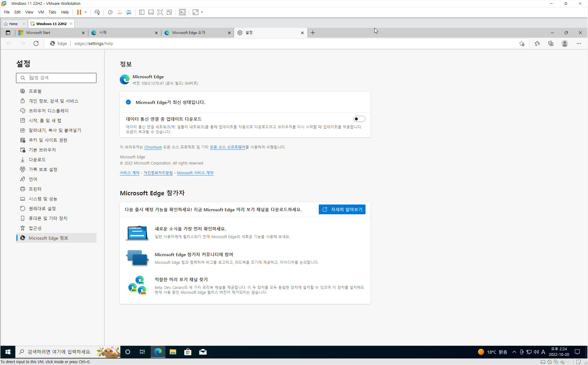Open the Chromium hyperlink
The image size is (588, 365).
pyautogui.click(x=153, y=147)
